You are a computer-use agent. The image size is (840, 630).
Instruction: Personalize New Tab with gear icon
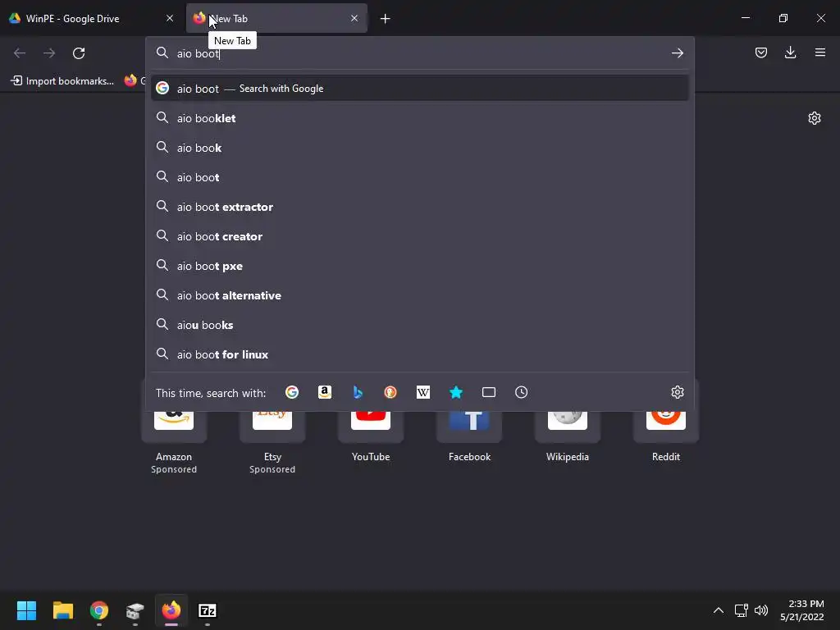pyautogui.click(x=815, y=118)
